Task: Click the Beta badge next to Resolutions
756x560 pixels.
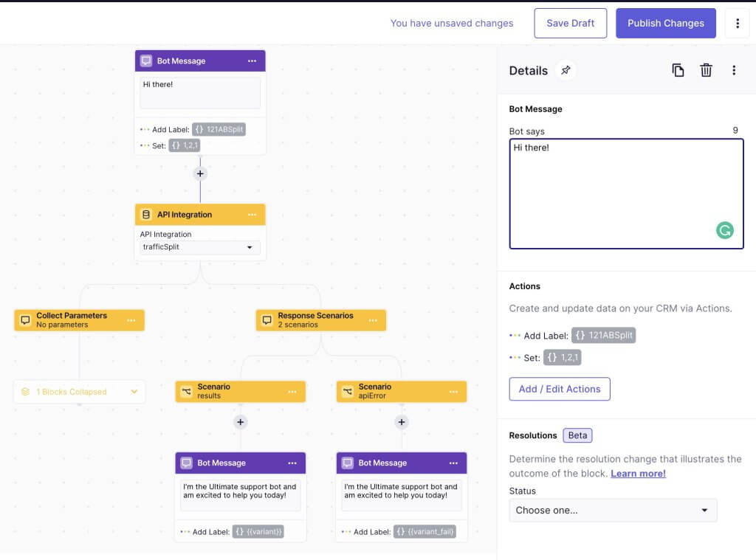Action: [577, 435]
